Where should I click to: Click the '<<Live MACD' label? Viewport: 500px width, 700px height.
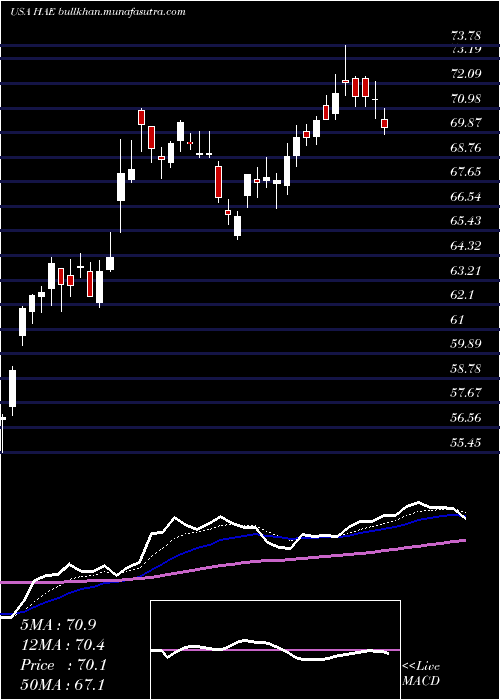(x=421, y=674)
